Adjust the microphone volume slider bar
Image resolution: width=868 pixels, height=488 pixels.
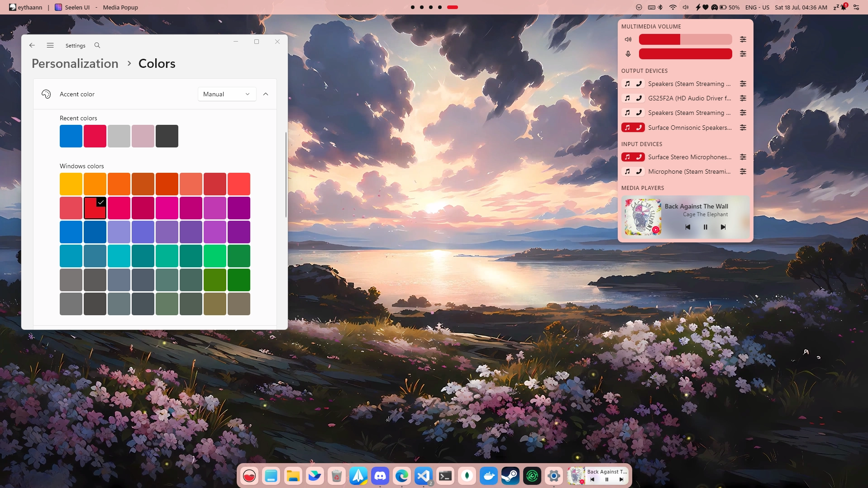(685, 54)
